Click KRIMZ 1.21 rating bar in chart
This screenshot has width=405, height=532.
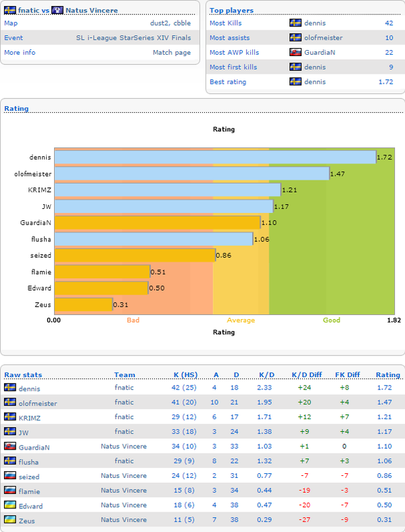click(168, 190)
